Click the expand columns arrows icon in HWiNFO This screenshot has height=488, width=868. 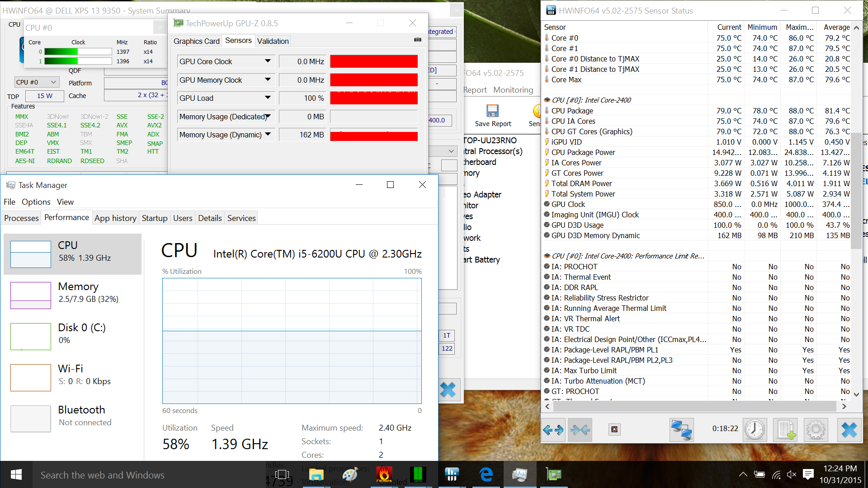pos(553,430)
